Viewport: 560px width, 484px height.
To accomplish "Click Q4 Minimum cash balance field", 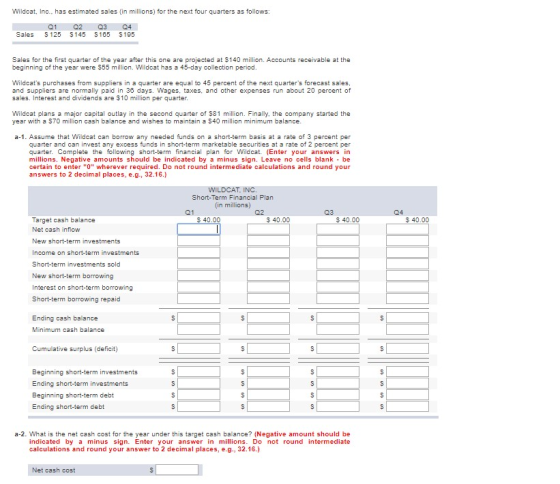I will (407, 329).
